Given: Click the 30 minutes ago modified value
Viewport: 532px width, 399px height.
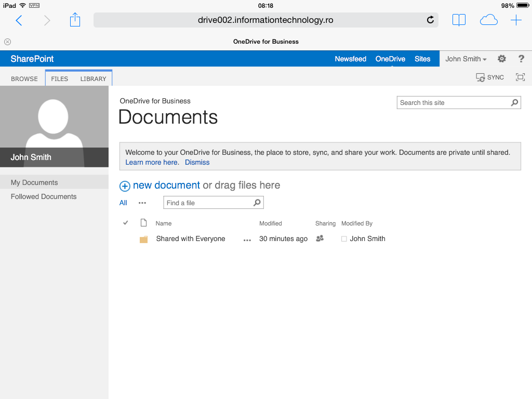Looking at the screenshot, I should [283, 238].
